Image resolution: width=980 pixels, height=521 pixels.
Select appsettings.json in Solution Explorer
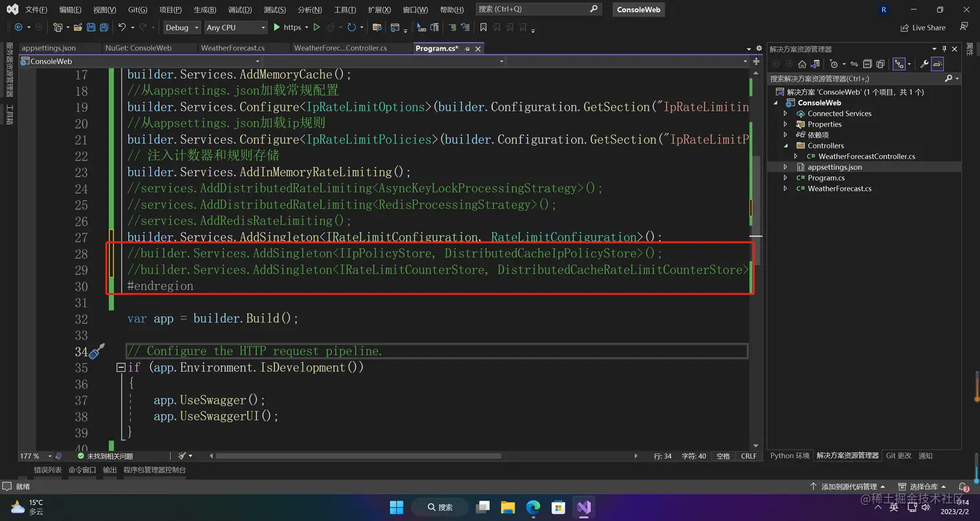pyautogui.click(x=834, y=167)
